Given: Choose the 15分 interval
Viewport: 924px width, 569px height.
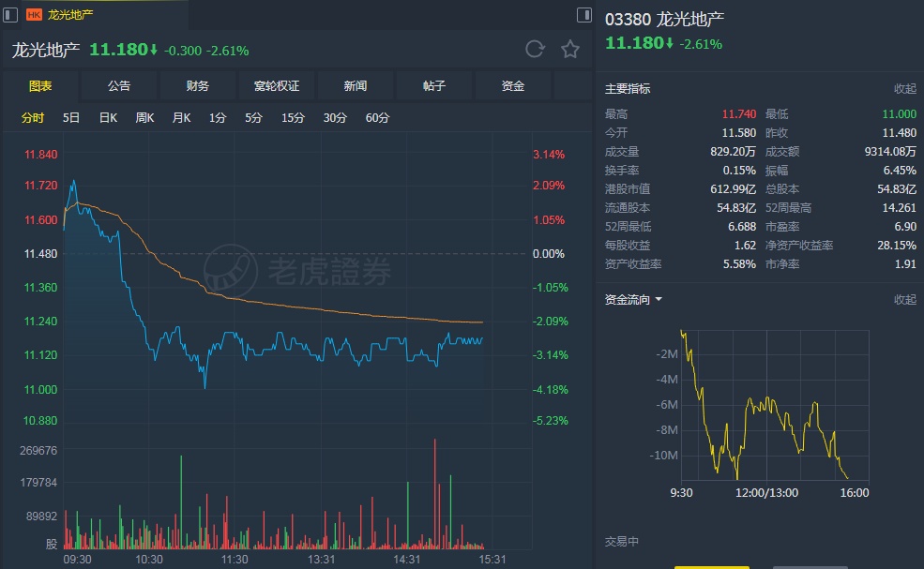Looking at the screenshot, I should tap(293, 118).
